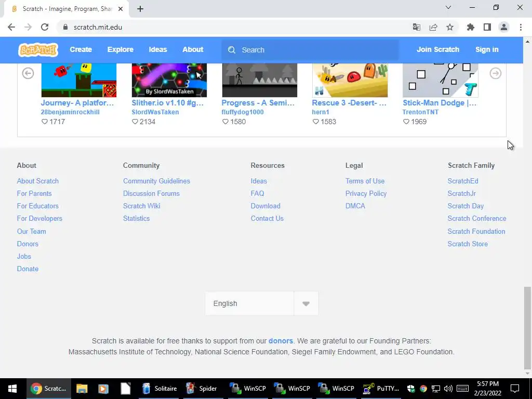Open the For Developers footer link
The image size is (532, 399).
point(39,219)
